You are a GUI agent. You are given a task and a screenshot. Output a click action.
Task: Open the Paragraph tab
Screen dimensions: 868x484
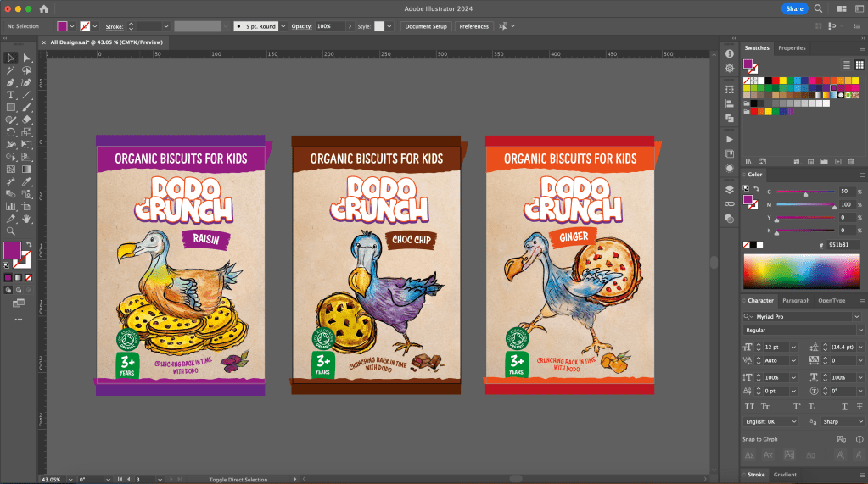[796, 300]
